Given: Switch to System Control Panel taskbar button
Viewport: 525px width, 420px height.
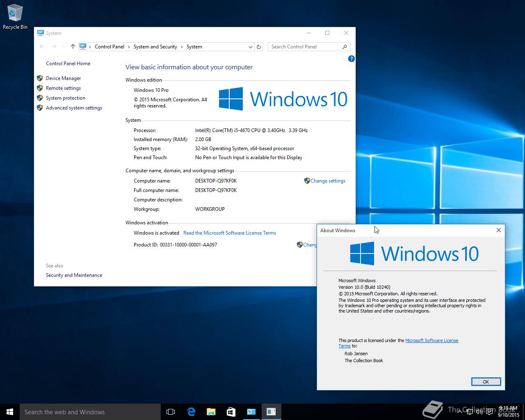Looking at the screenshot, I should 251,412.
